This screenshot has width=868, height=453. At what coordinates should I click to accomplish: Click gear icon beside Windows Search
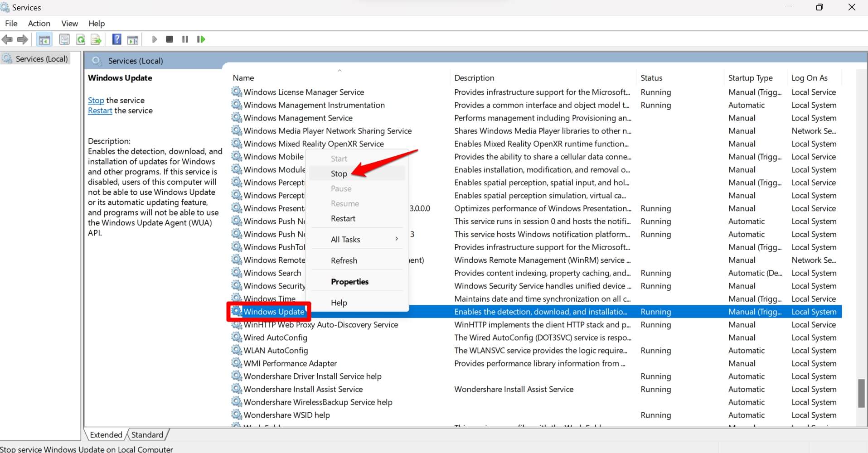237,273
